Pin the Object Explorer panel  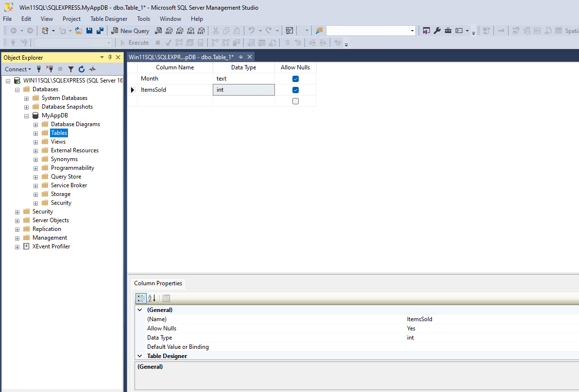[x=110, y=58]
